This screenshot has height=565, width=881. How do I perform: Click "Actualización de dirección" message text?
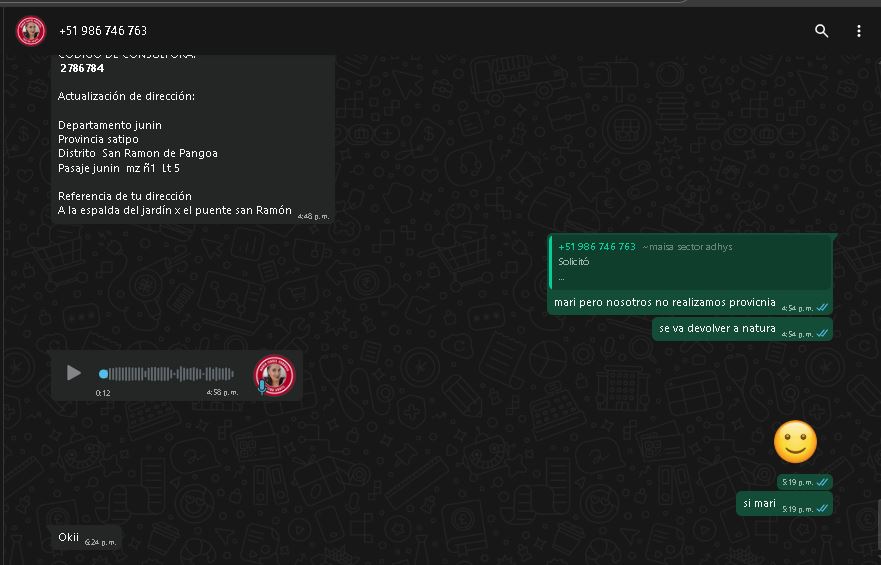tap(126, 97)
